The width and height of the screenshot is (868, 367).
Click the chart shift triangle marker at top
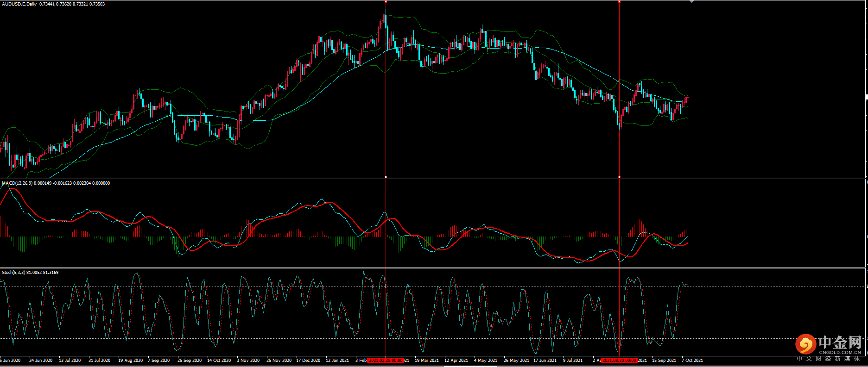691,2
